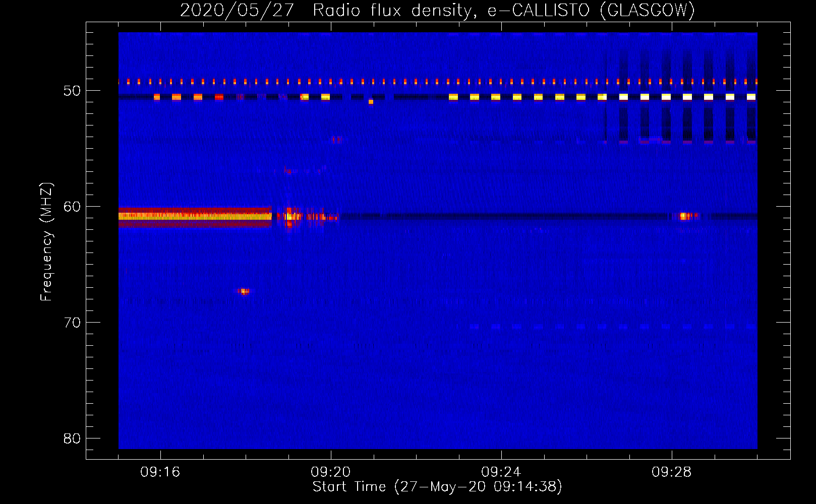Image resolution: width=816 pixels, height=504 pixels.
Task: Click the 09:24 time tick label
Action: click(501, 472)
